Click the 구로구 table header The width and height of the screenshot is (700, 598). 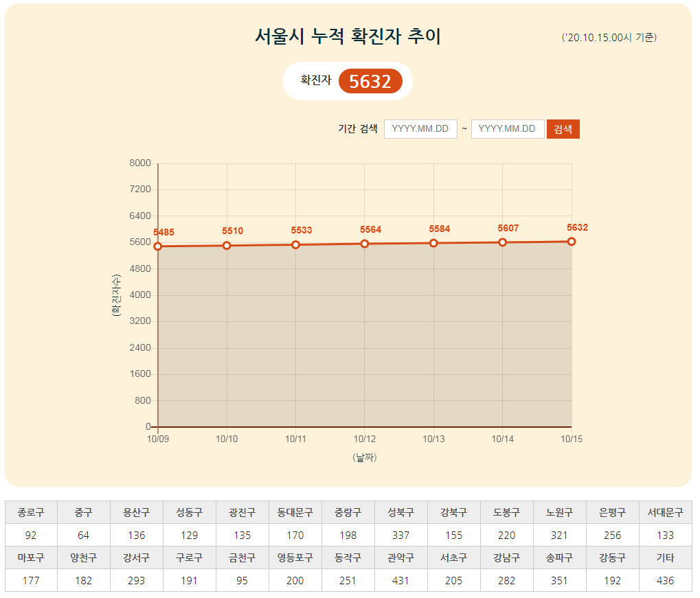tap(190, 557)
